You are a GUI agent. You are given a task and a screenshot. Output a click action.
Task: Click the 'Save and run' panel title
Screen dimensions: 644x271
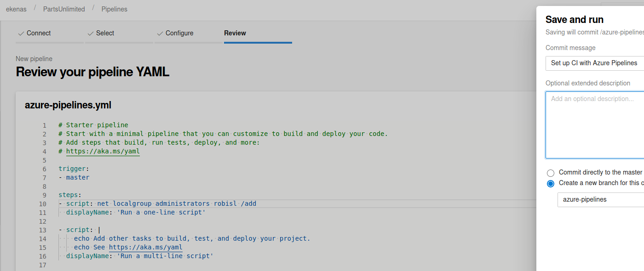pos(575,19)
